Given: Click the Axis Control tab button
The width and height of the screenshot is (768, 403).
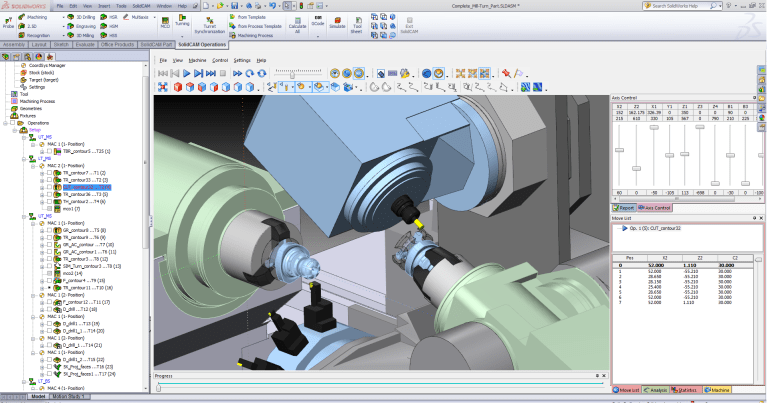Looking at the screenshot, I should (x=656, y=207).
